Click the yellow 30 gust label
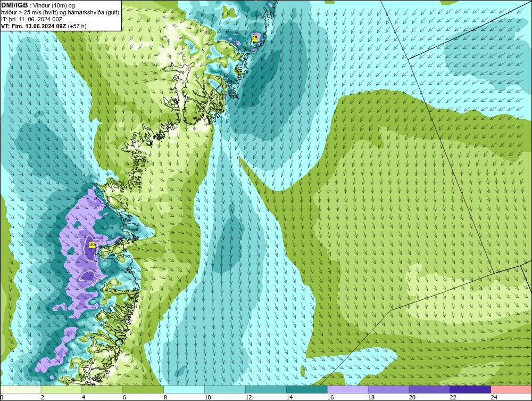 tap(92, 245)
